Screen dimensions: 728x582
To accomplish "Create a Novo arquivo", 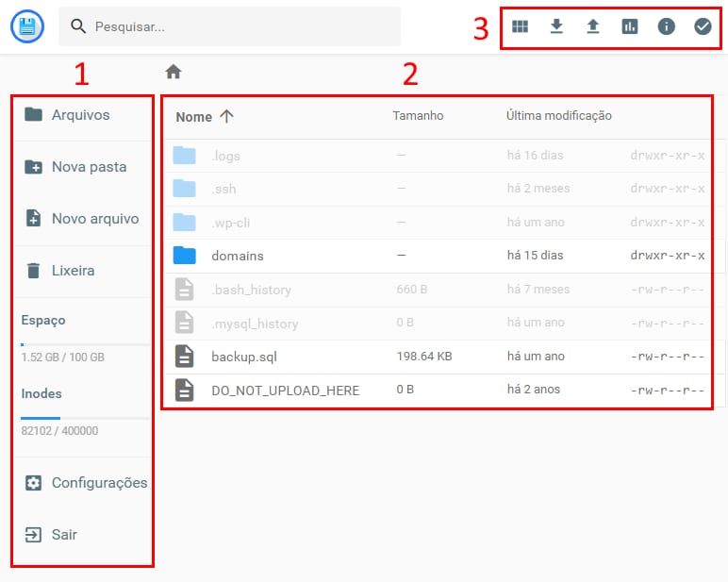I will coord(94,219).
